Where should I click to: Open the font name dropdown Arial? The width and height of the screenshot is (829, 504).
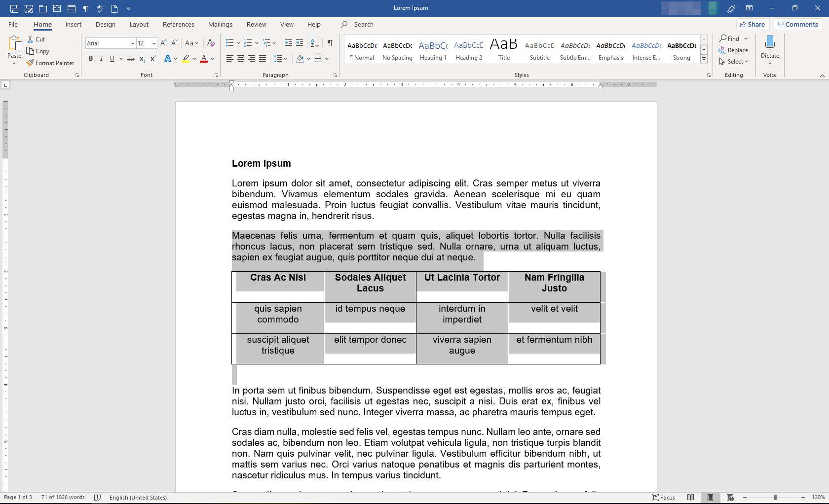[133, 43]
